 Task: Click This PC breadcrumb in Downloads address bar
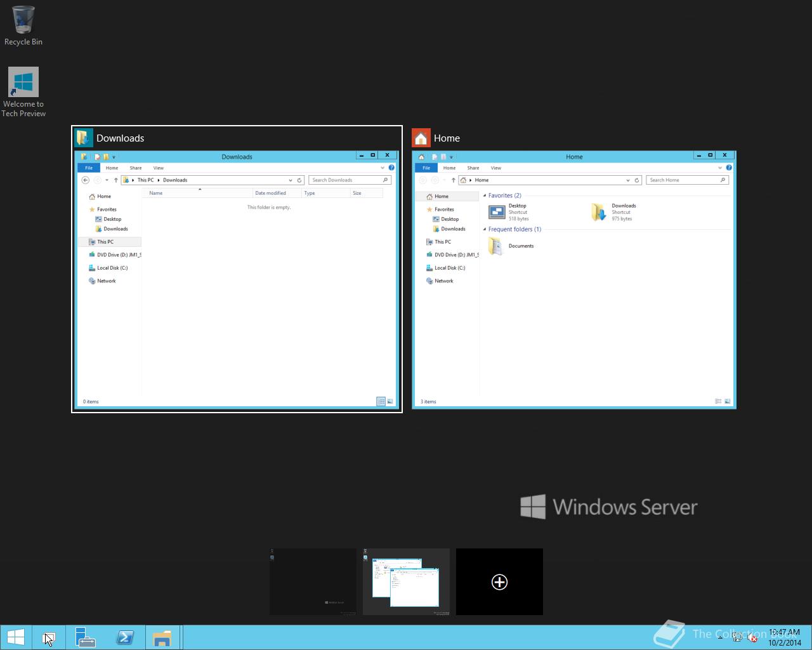pos(145,180)
